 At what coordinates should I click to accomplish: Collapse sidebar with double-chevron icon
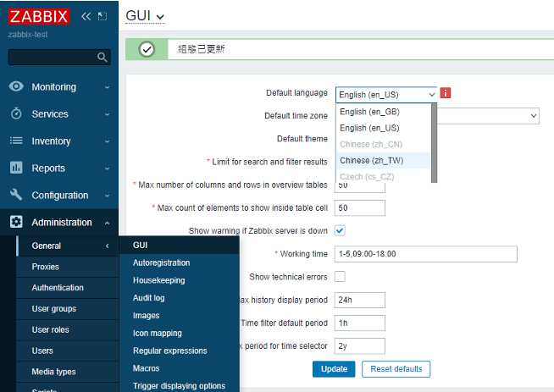(x=86, y=16)
